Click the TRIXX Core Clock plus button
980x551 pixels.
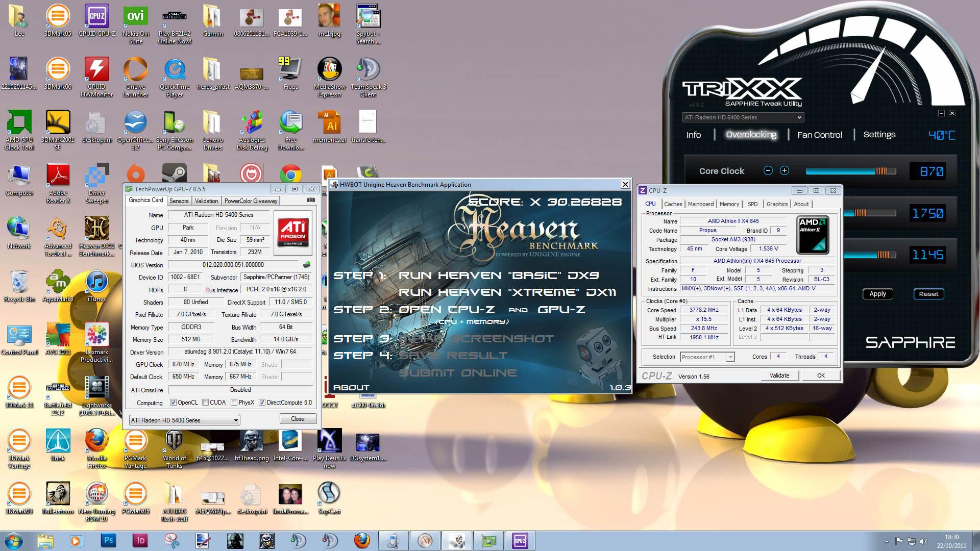785,170
